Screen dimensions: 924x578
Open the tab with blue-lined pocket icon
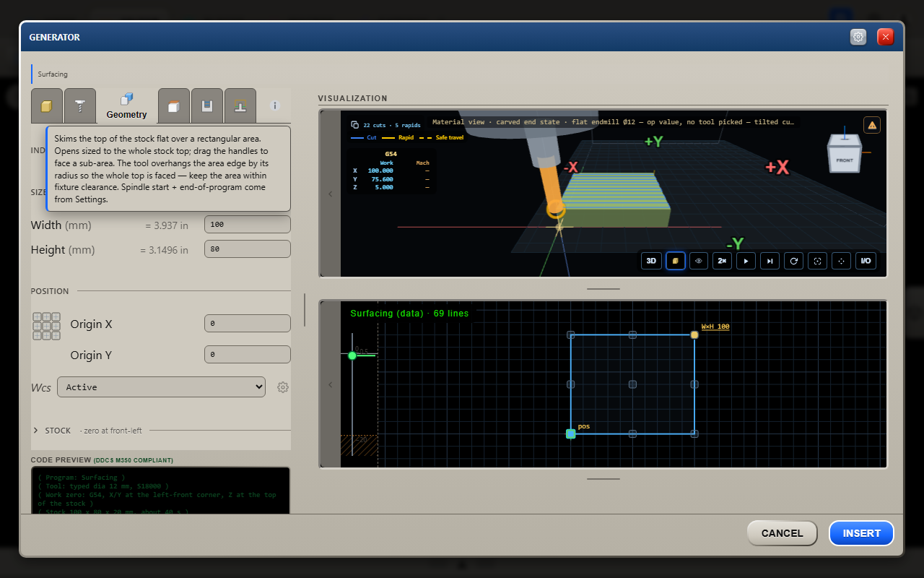(207, 106)
